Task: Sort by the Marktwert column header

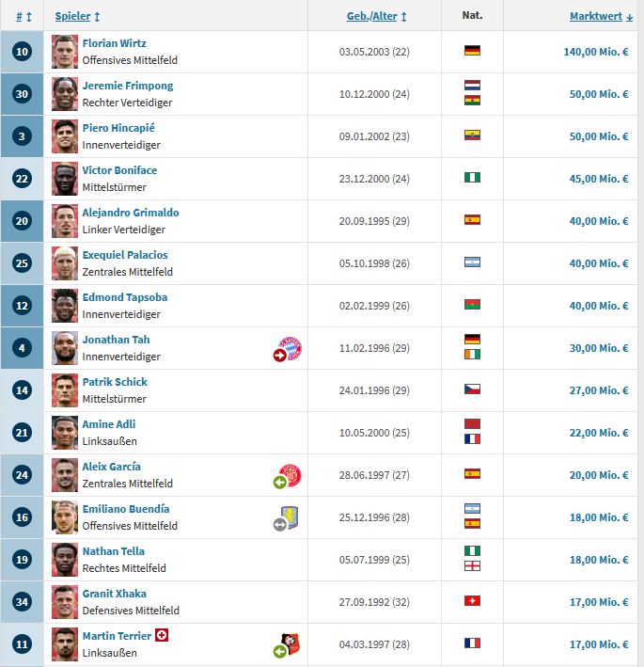Action: tap(600, 17)
